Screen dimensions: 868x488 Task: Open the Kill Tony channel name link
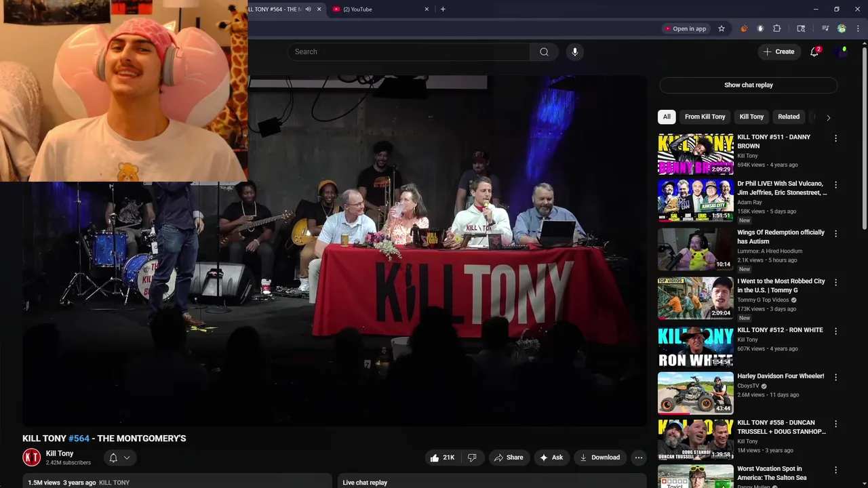tap(60, 453)
